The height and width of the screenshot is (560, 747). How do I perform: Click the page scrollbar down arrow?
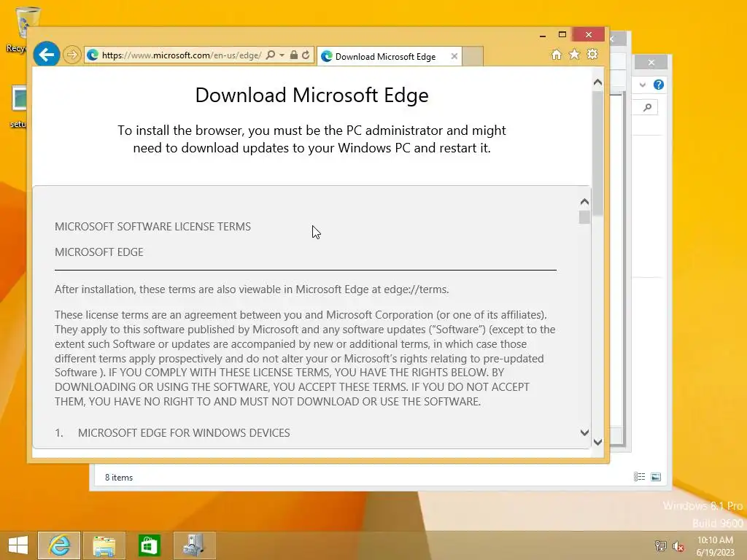tap(598, 442)
